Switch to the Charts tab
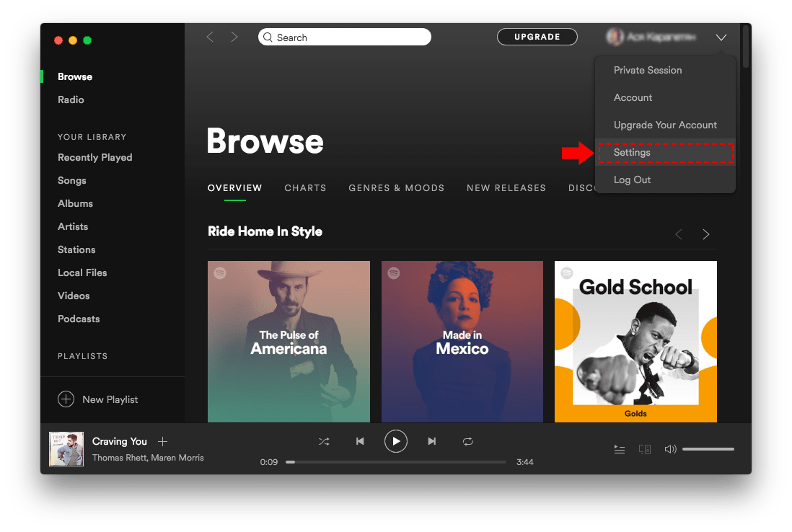792x532 pixels. tap(305, 187)
